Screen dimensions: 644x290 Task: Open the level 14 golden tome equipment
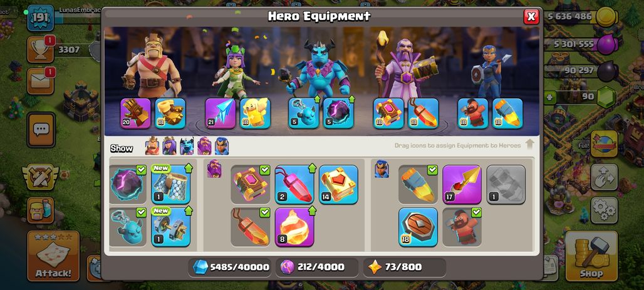click(x=338, y=184)
